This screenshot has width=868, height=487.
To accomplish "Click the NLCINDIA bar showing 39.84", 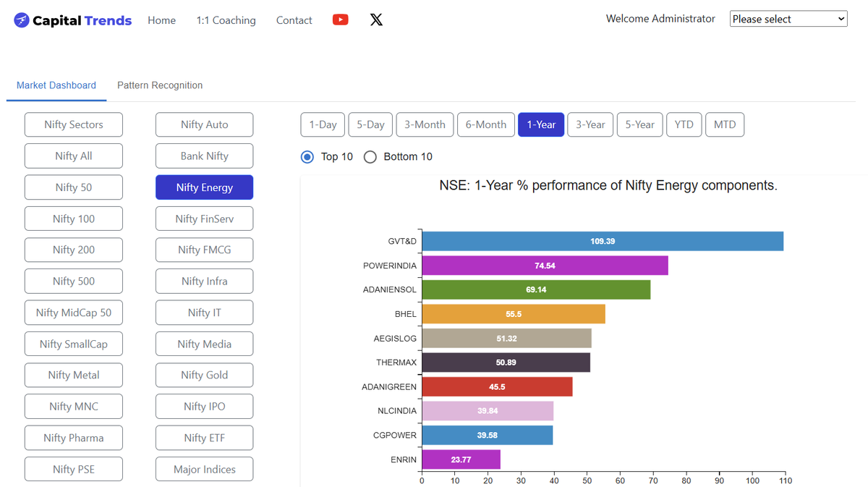I will 488,411.
